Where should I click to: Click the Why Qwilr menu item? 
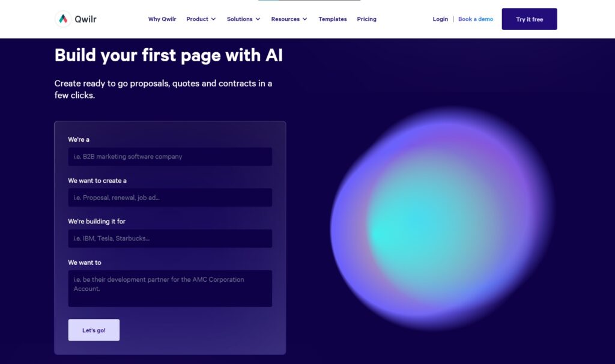[162, 19]
